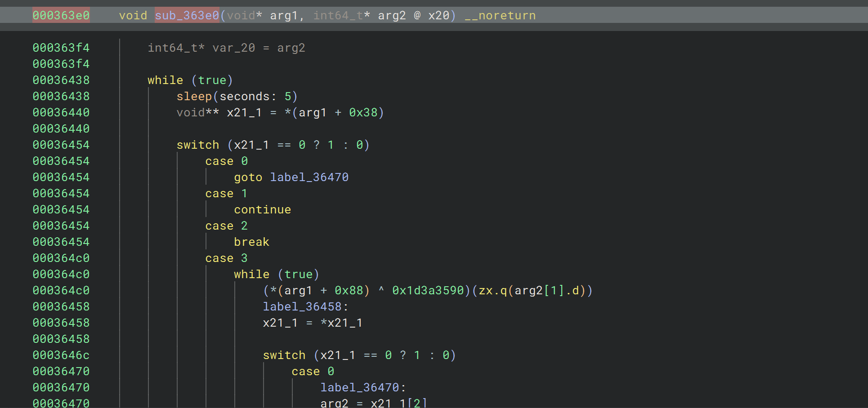This screenshot has height=408, width=868.
Task: Click the sleep function call
Action: pyautogui.click(x=194, y=96)
